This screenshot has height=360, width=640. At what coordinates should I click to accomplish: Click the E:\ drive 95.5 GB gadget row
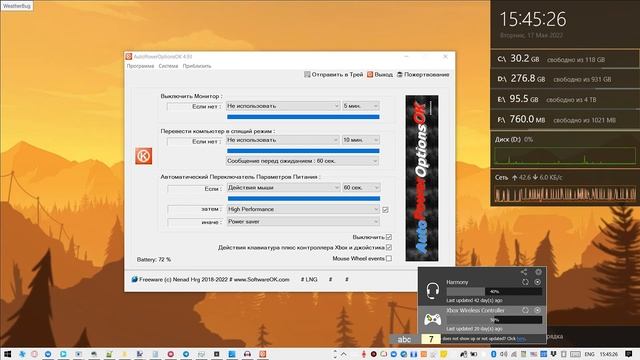[565, 99]
